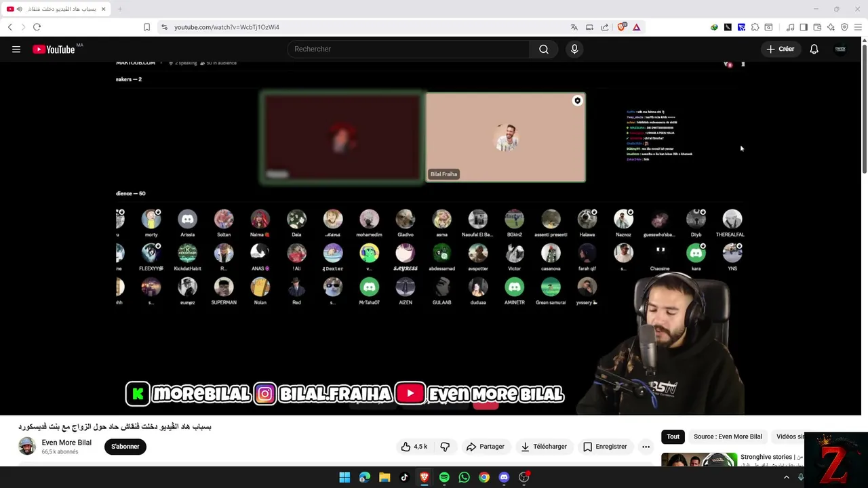Click the YouTube search magnifier button
This screenshot has width=868, height=488.
coord(544,49)
